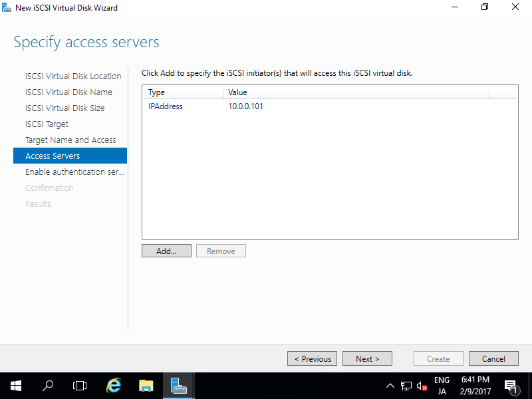Switch to Server Manager taskbar icon
Screen dimensions: 532x399
[x=179, y=386]
